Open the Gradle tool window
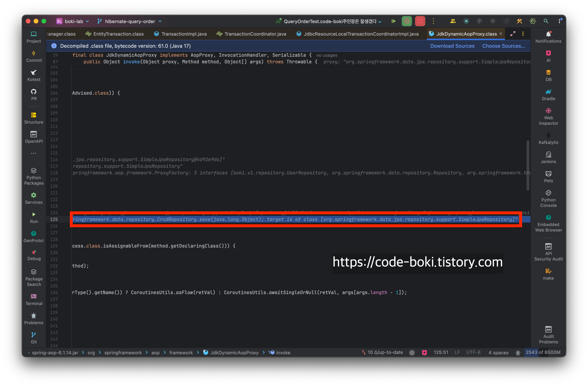The image size is (588, 386). click(x=548, y=95)
